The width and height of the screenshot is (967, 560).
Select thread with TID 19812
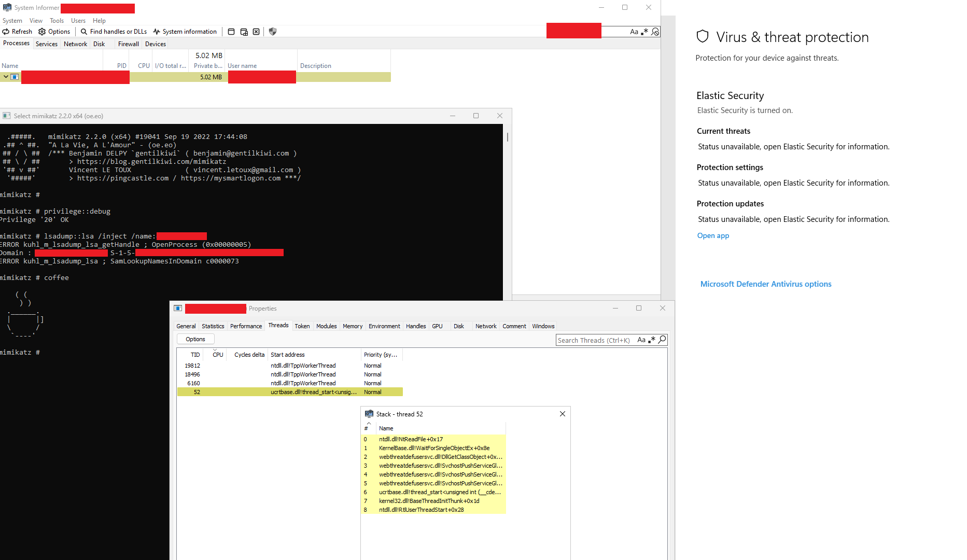(290, 366)
